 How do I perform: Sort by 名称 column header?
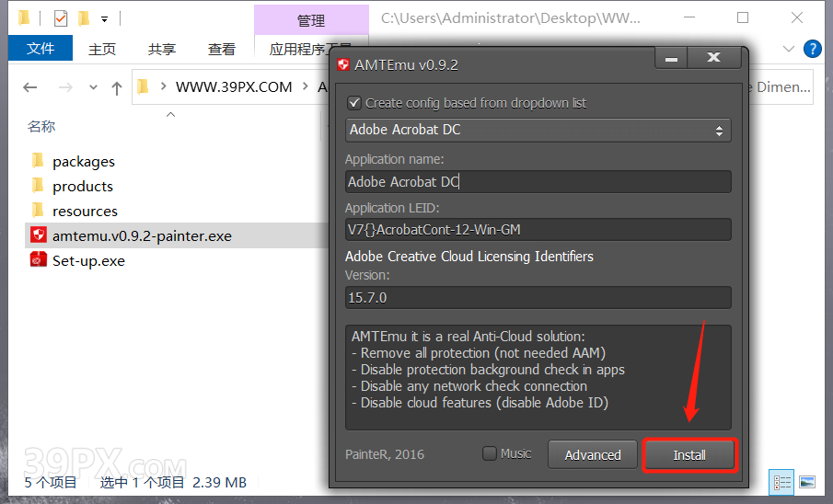(41, 126)
